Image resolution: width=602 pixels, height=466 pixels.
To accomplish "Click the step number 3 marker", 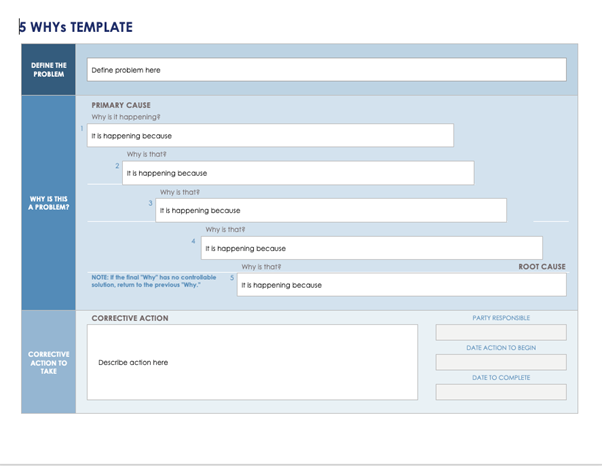I will (x=150, y=203).
